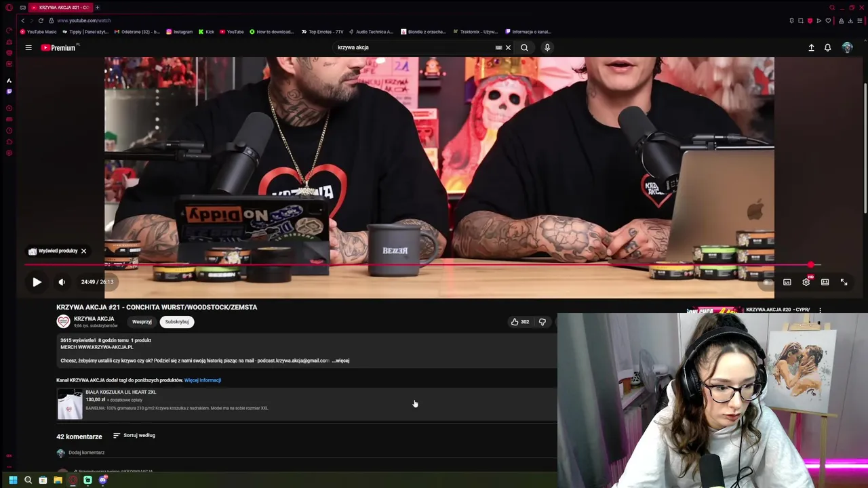Open 'Wyświetl produkty' products overlay
The height and width of the screenshot is (488, 868).
(53, 251)
